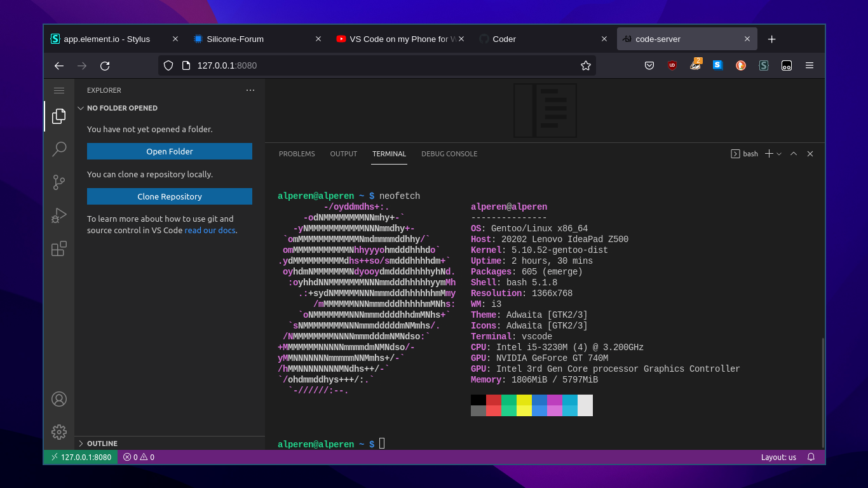Close the Silicone-Forum tab
The height and width of the screenshot is (488, 868).
[318, 39]
